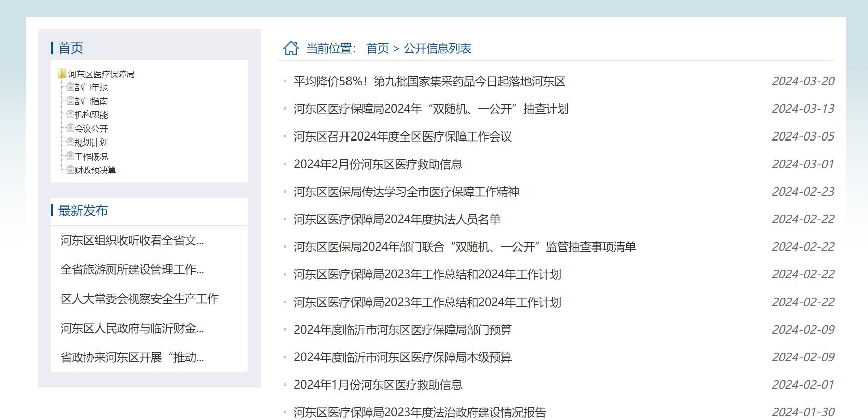Open 河东区召开2024年度全区医疗保障工作会议
Screen dimensions: 868x420
[x=403, y=136]
